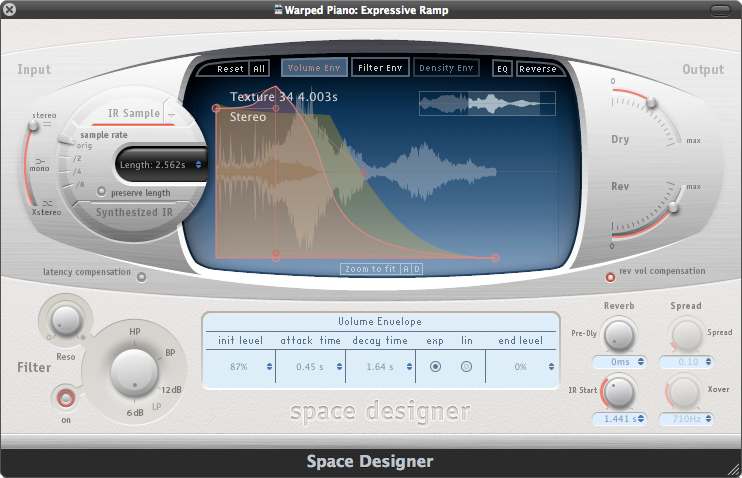The height and width of the screenshot is (478, 742).
Task: Select BP filter mode label
Action: [x=170, y=353]
